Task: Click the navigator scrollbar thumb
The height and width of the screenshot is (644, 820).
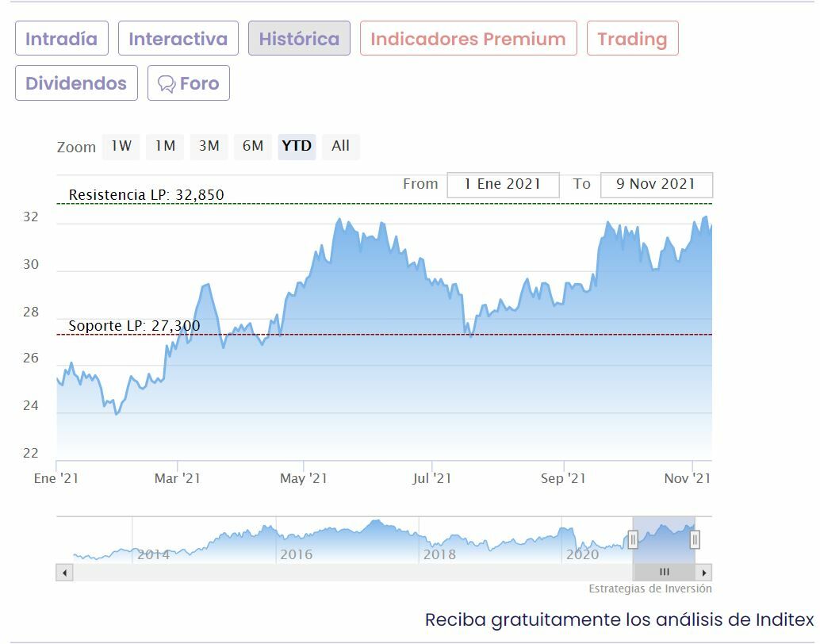Action: pyautogui.click(x=665, y=573)
